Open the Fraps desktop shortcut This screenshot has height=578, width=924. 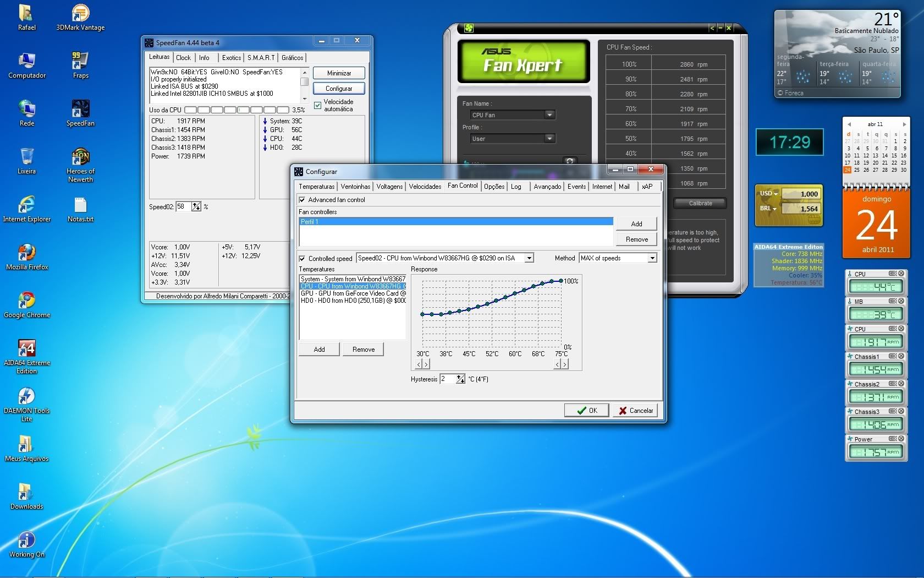click(80, 66)
